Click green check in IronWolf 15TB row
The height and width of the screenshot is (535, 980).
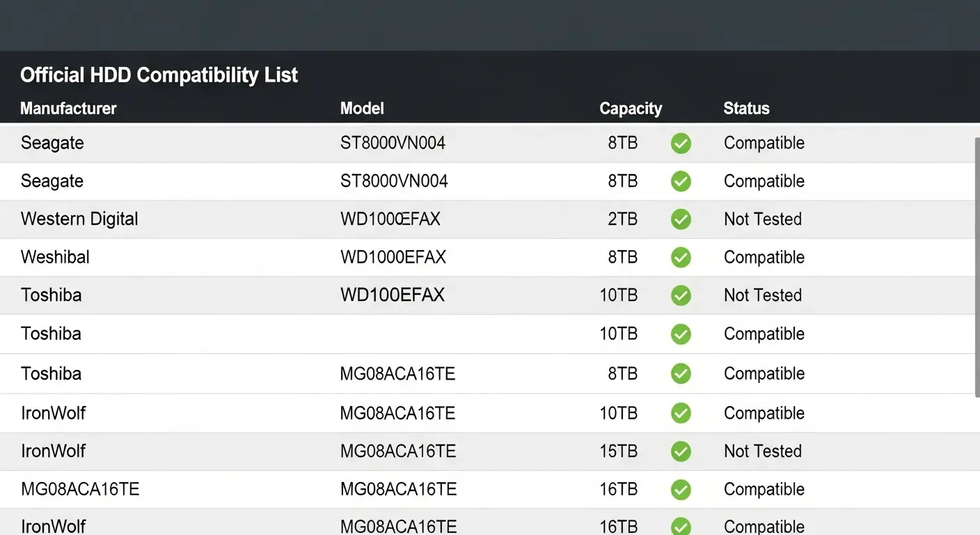681,451
